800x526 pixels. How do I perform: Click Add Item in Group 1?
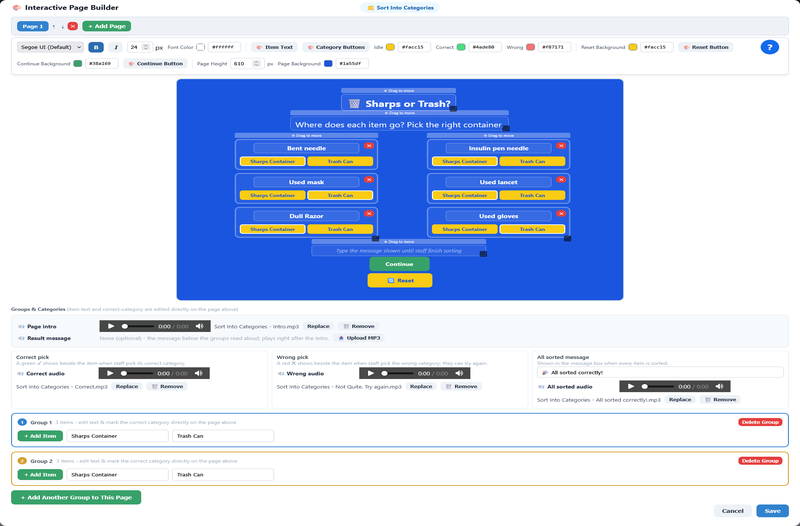(x=40, y=436)
